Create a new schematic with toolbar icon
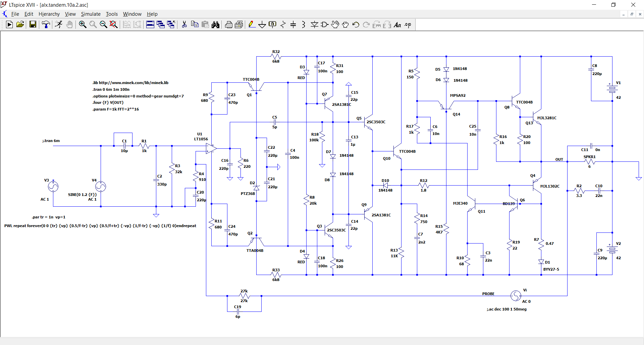 (9, 24)
